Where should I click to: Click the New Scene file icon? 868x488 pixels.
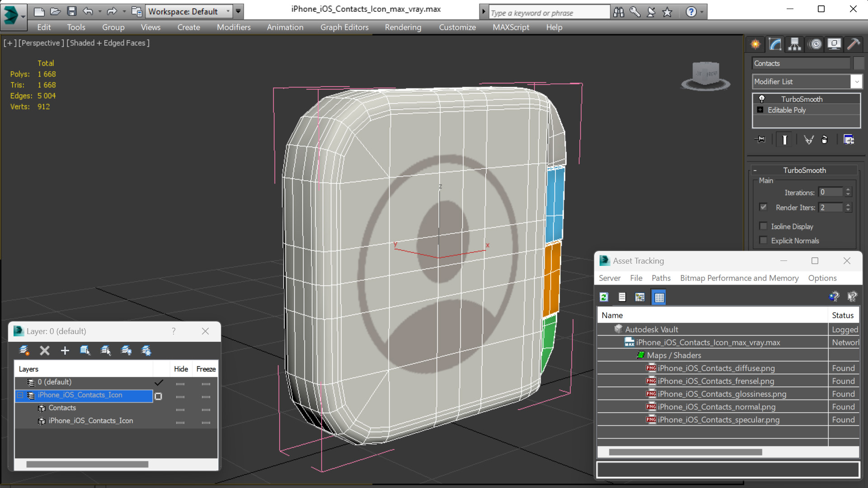(39, 11)
